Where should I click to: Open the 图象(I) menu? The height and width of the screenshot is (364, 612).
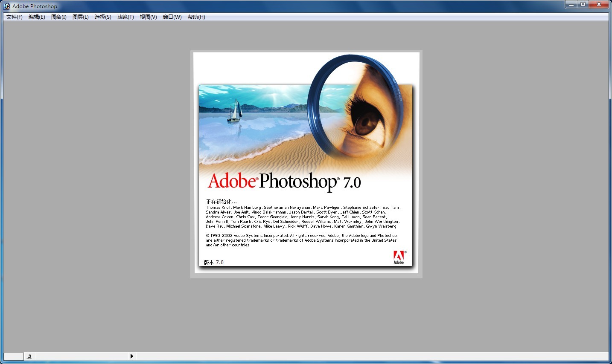(x=59, y=17)
